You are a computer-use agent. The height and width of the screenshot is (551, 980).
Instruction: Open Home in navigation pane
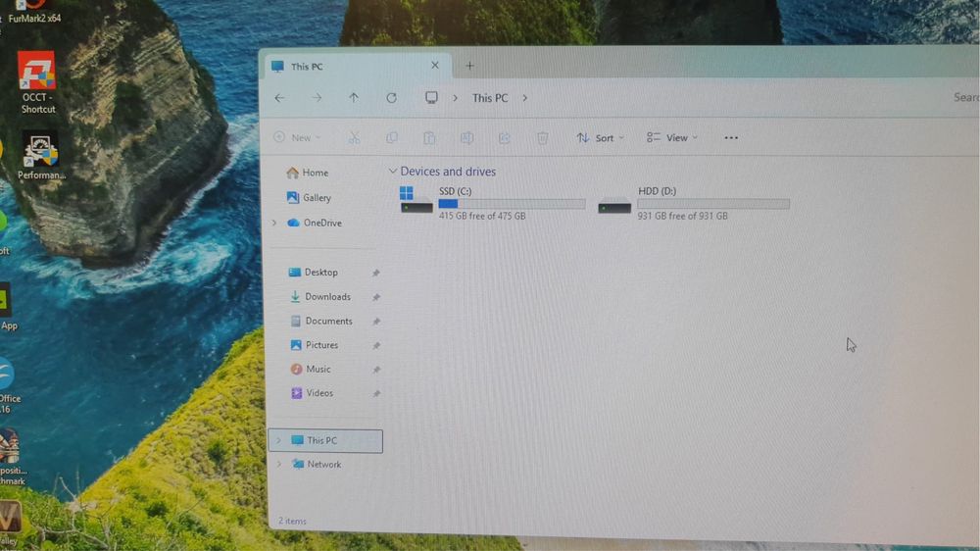[x=308, y=173]
